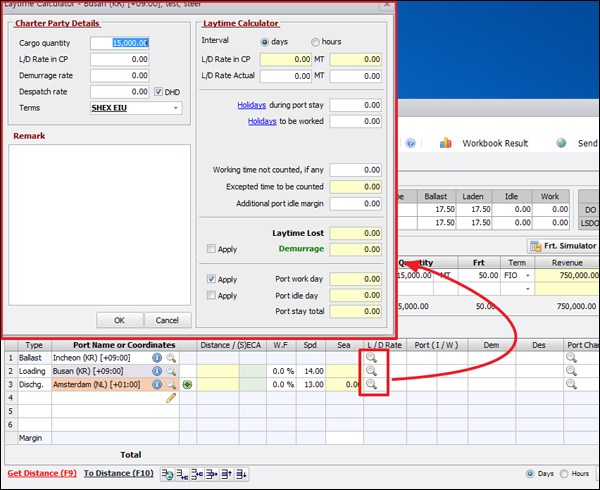Click the insert-row right arrow icon
Viewport: 600px width, 490px height.
[212, 474]
